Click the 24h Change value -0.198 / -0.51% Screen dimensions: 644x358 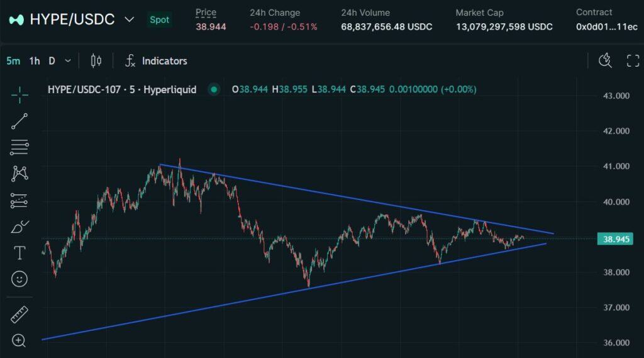pyautogui.click(x=284, y=26)
